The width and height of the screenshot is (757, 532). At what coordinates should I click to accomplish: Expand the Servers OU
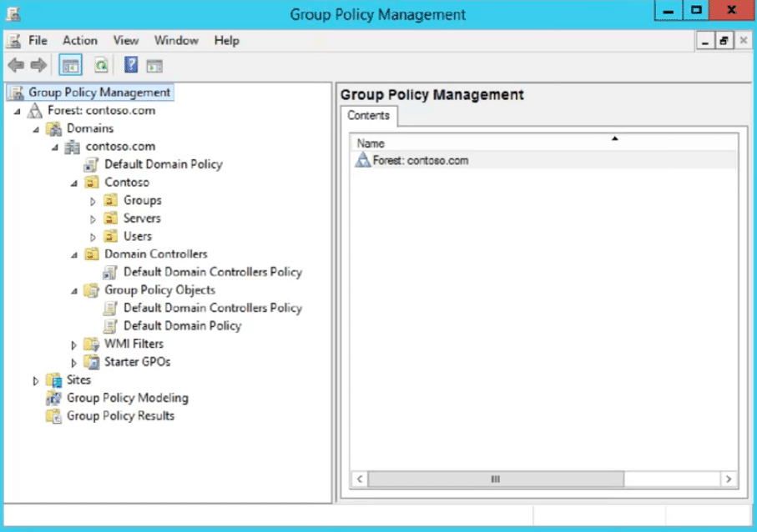coord(93,219)
